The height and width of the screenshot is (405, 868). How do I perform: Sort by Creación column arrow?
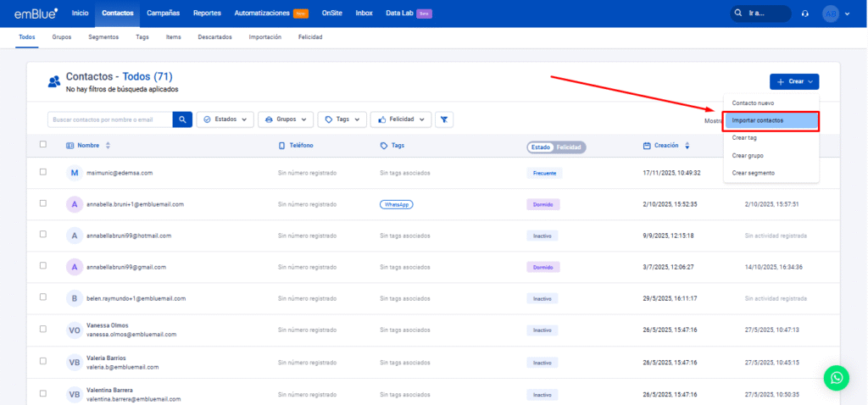pyautogui.click(x=687, y=146)
